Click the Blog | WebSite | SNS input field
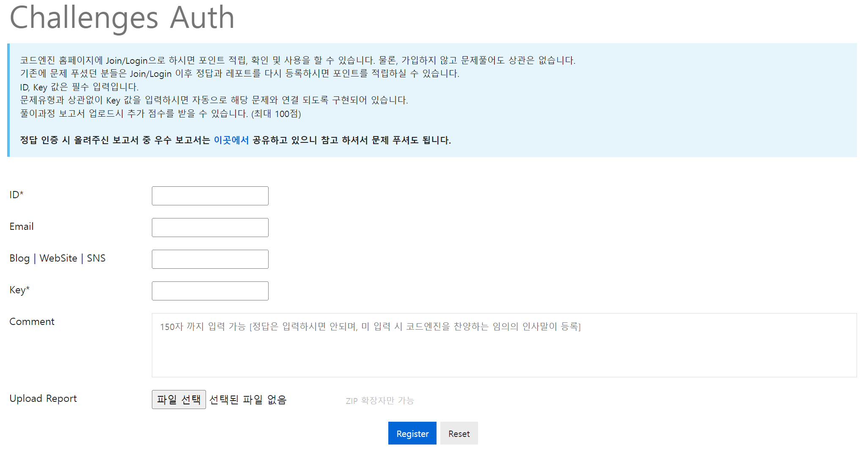Screen dimensions: 868x461 (x=210, y=259)
